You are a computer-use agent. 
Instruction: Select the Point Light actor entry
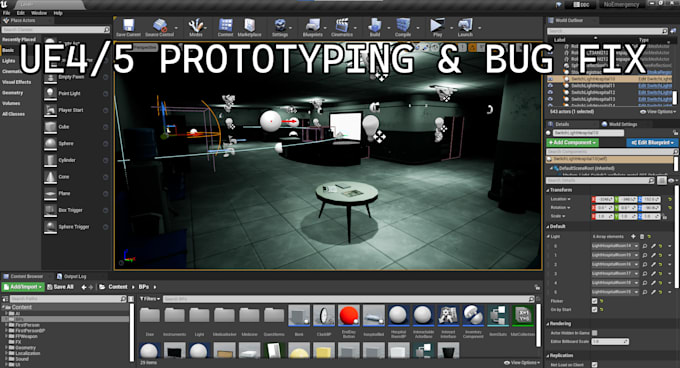(x=76, y=93)
